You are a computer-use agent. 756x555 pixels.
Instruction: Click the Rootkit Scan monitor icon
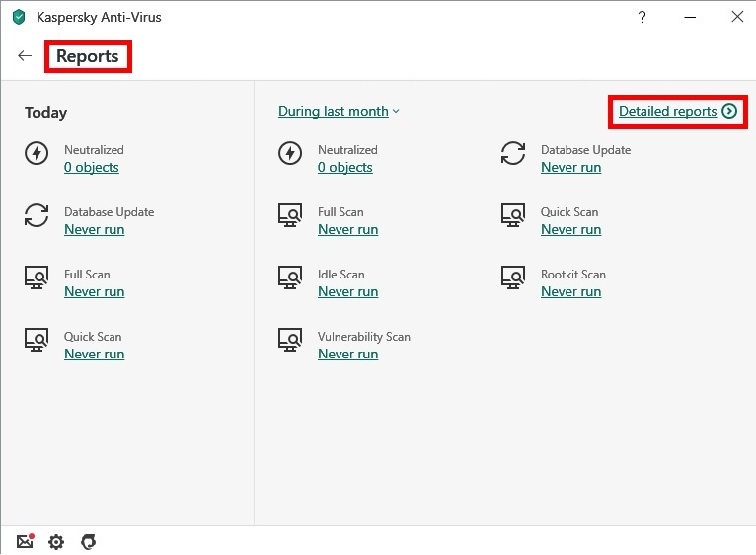[513, 277]
